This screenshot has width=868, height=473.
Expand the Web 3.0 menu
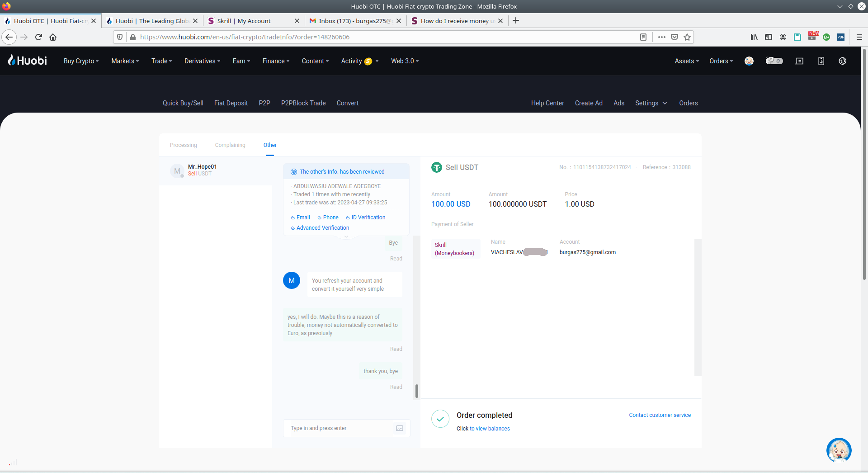(405, 61)
